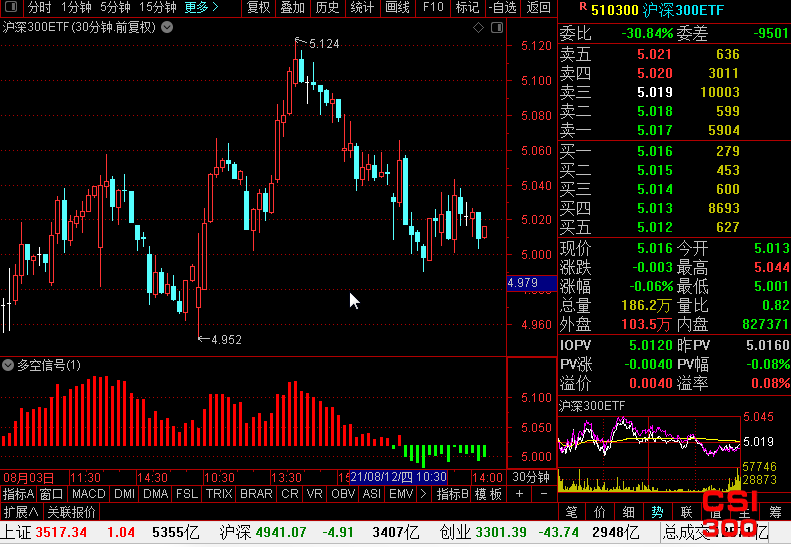Switch indicator to CR

click(290, 494)
